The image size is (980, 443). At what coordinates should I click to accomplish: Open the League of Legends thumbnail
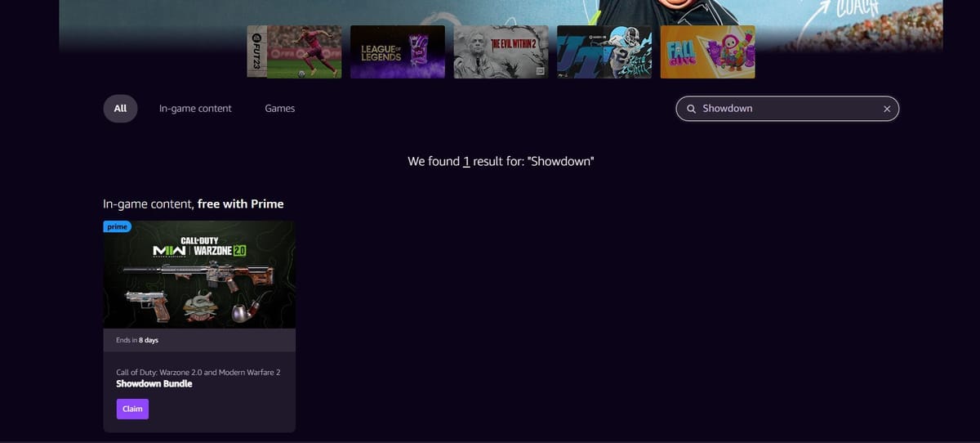[x=397, y=51]
